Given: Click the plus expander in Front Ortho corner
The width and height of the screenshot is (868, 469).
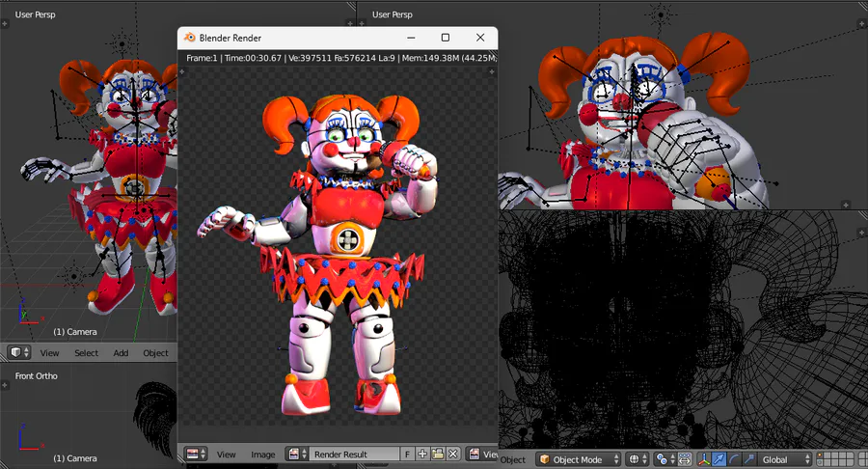Looking at the screenshot, I should click(x=5, y=385).
